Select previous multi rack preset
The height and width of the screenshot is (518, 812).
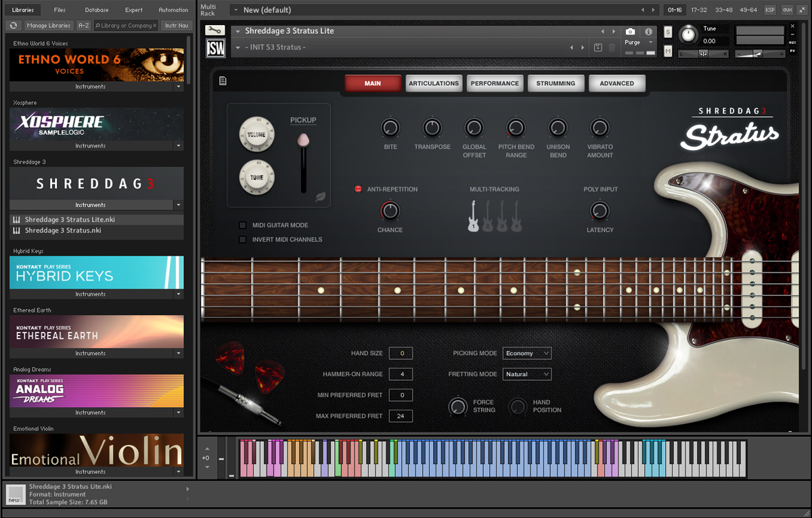[x=643, y=10]
